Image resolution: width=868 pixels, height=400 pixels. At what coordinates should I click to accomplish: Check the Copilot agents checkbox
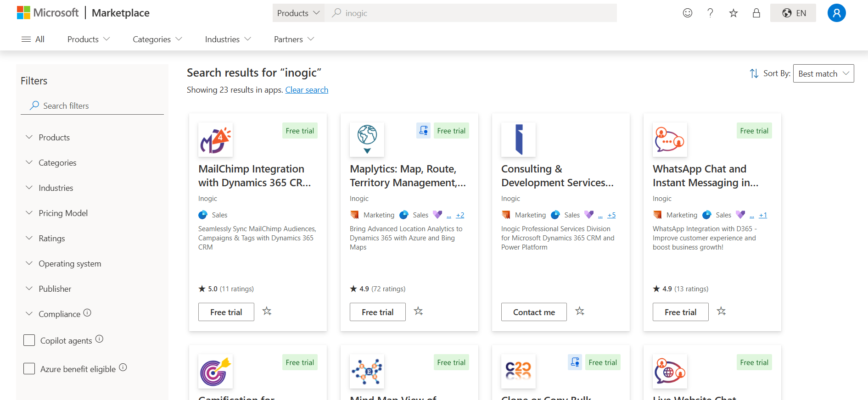29,340
